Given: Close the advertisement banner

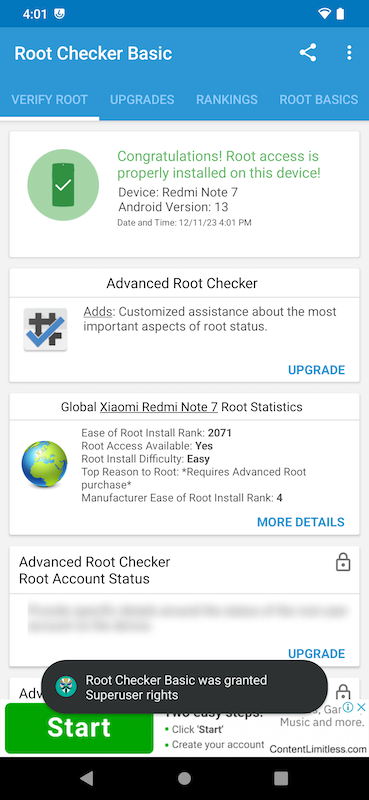Looking at the screenshot, I should [361, 707].
